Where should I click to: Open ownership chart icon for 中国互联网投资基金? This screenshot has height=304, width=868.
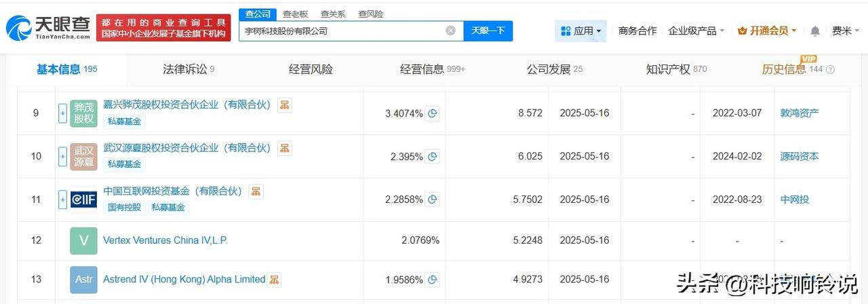pos(256,191)
